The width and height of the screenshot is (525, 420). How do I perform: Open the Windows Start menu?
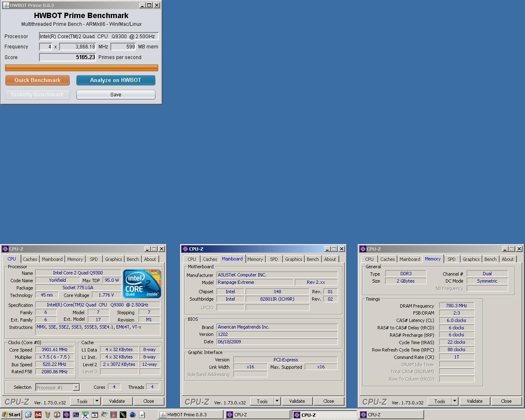tap(11, 415)
